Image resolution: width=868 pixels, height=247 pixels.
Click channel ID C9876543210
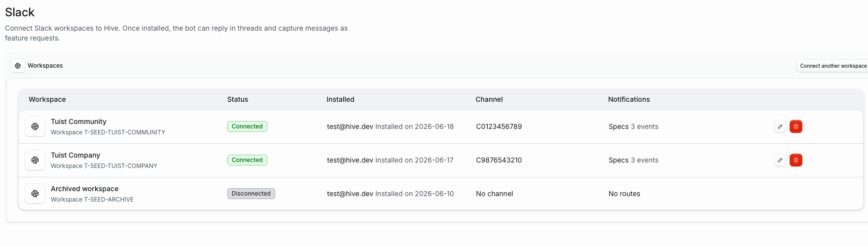click(x=499, y=160)
